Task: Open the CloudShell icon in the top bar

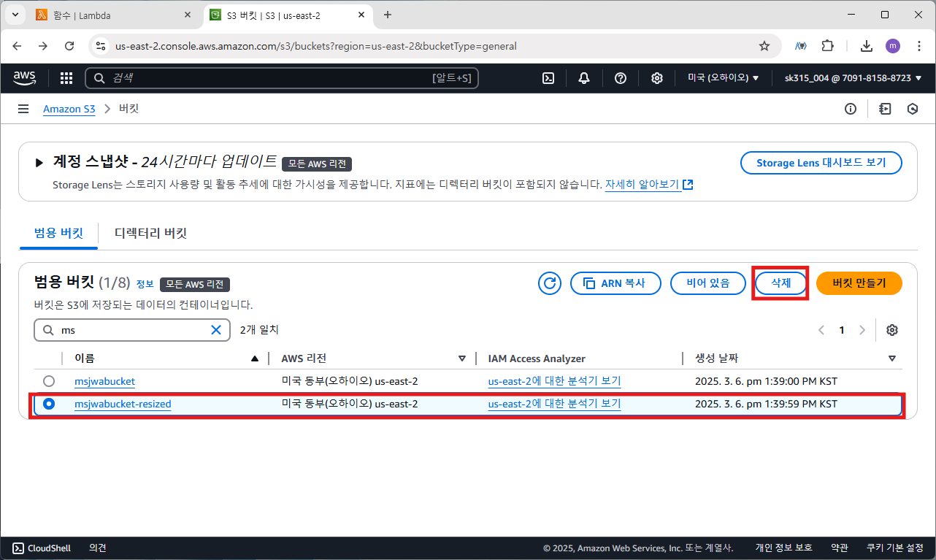Action: click(548, 78)
